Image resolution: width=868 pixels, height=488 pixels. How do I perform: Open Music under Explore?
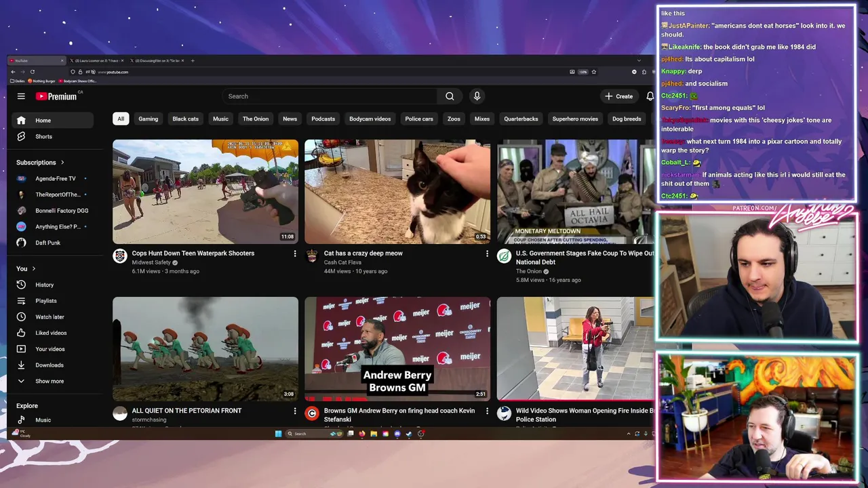53,420
